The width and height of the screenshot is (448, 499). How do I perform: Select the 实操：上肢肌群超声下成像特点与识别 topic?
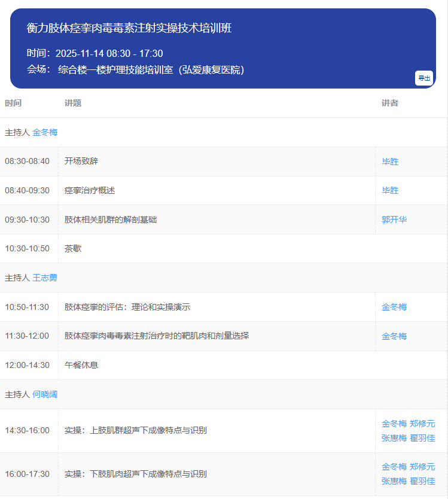[136, 430]
